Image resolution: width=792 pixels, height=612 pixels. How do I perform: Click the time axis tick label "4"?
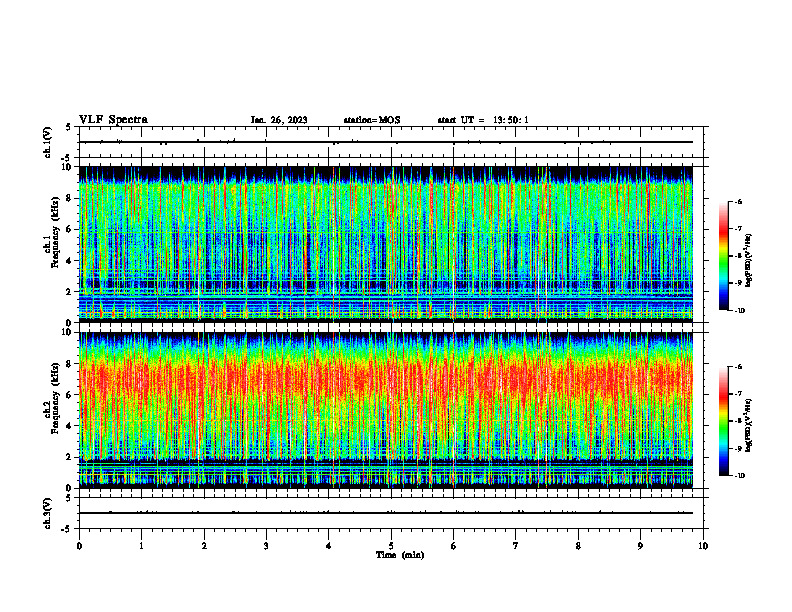(x=329, y=546)
